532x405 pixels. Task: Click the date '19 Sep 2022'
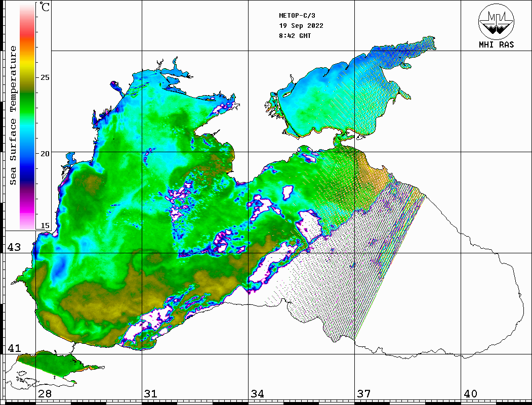(x=301, y=26)
